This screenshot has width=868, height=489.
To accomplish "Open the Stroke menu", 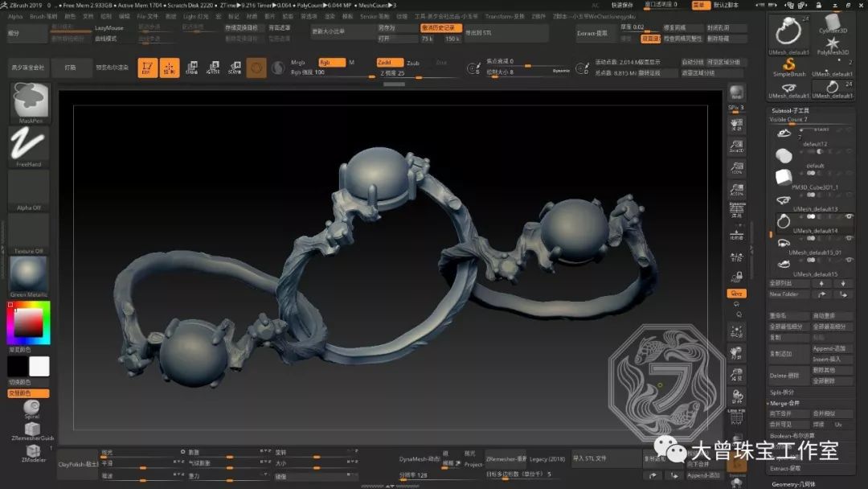I will [375, 17].
